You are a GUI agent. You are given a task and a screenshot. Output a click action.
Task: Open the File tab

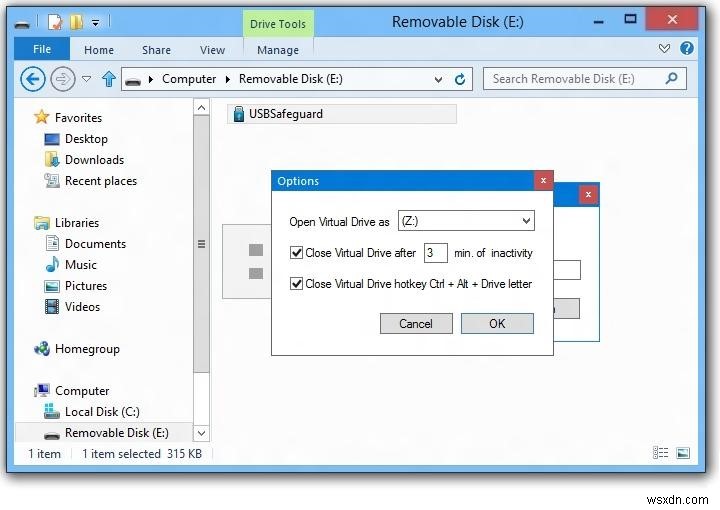click(42, 49)
